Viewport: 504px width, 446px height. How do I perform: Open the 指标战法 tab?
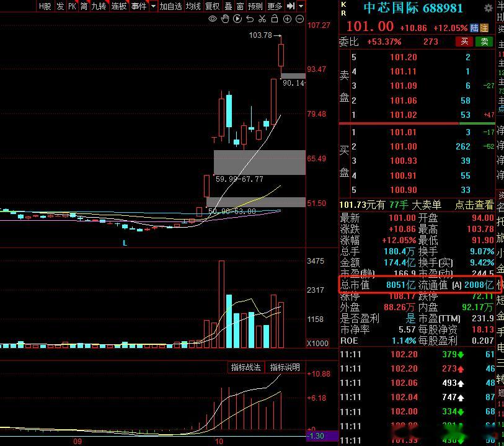click(x=246, y=367)
